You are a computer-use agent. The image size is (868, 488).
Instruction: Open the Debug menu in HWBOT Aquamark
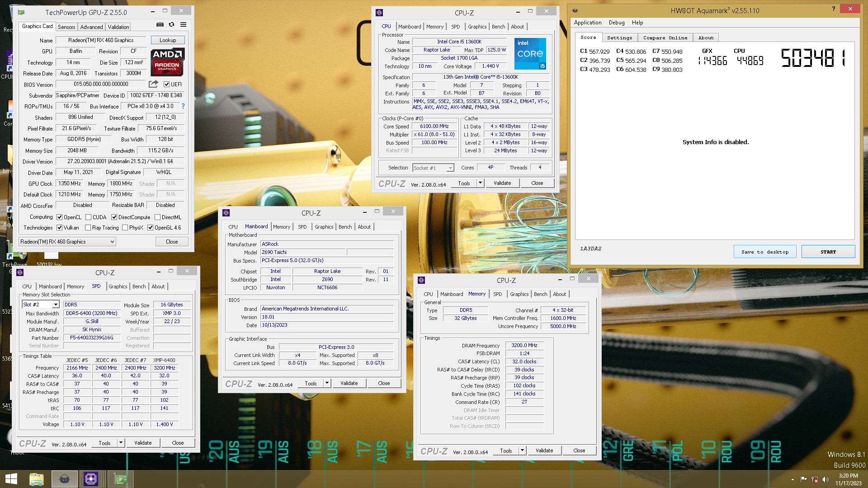(x=617, y=23)
